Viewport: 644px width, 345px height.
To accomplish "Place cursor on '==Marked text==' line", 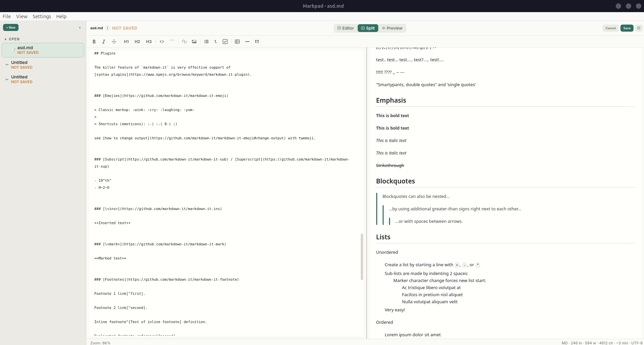I will point(110,258).
